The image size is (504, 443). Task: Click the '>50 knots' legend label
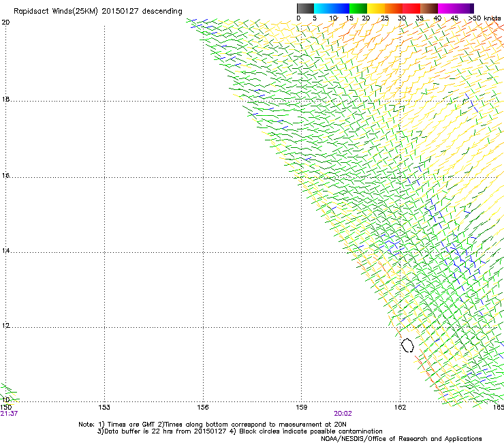coord(484,18)
